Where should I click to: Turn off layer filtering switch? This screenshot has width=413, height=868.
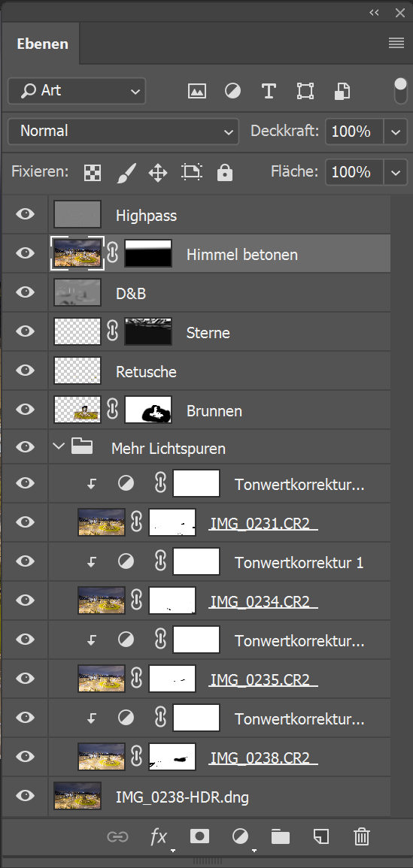pyautogui.click(x=400, y=92)
